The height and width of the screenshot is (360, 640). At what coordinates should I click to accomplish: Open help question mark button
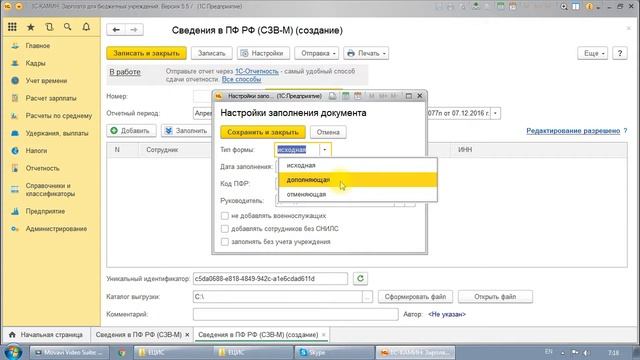[620, 53]
